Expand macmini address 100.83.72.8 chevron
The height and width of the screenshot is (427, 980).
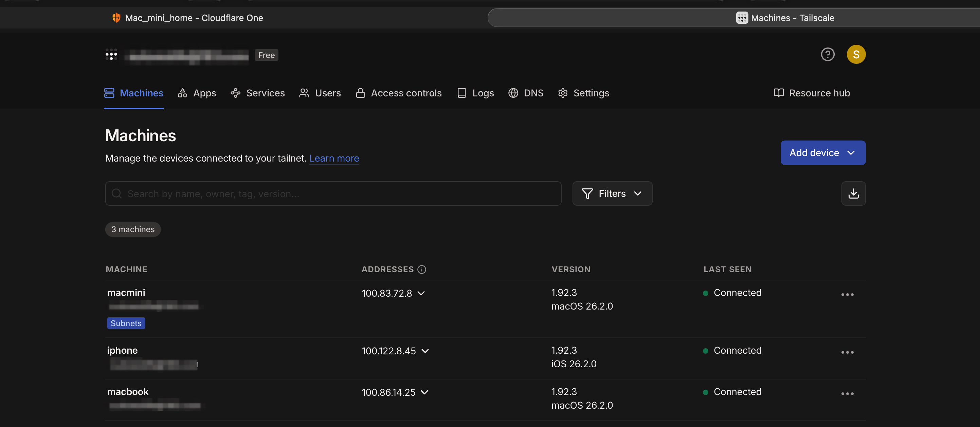coord(421,293)
